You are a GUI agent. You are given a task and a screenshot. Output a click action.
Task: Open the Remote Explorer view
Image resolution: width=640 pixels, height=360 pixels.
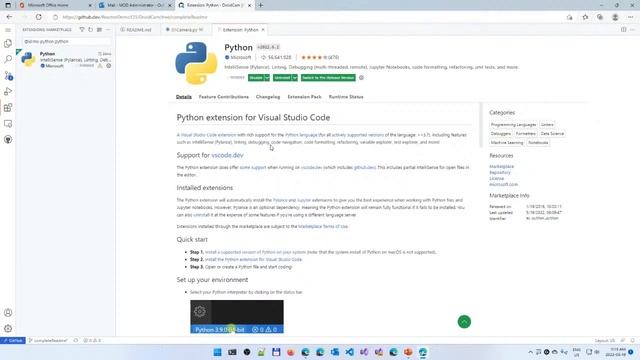[x=8, y=124]
